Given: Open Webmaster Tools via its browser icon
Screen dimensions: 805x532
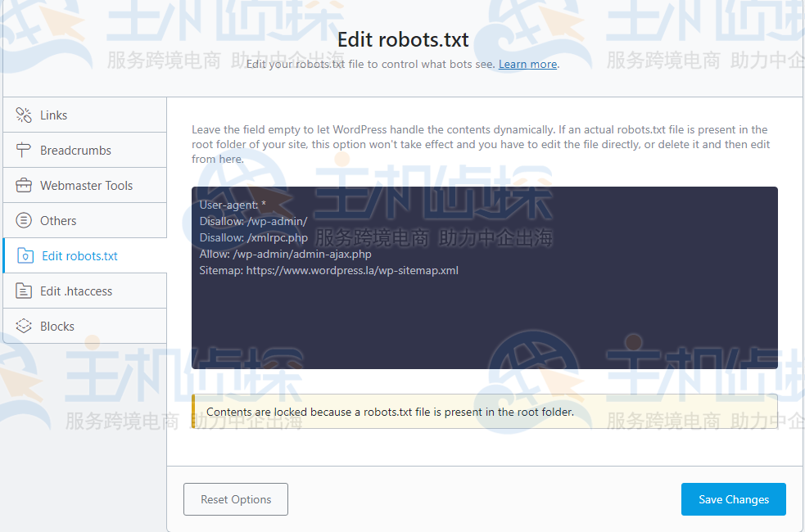Looking at the screenshot, I should [x=24, y=185].
